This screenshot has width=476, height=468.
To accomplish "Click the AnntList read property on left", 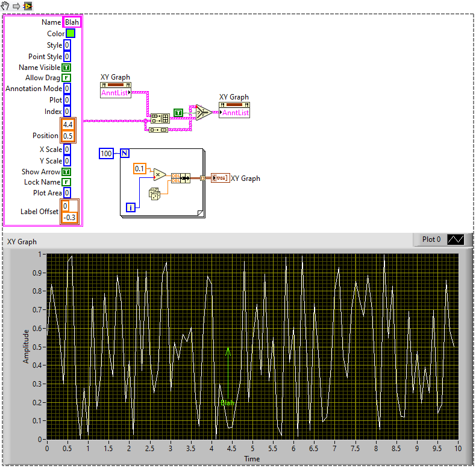I will point(116,93).
